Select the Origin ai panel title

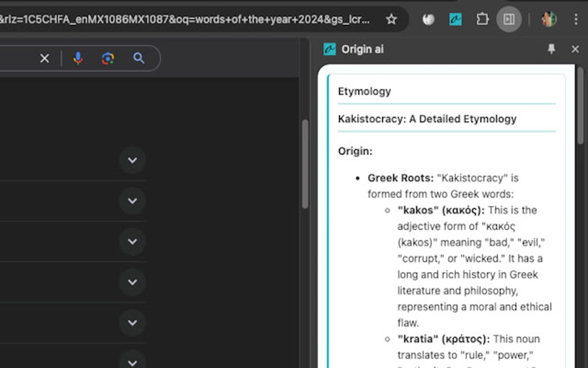tap(363, 49)
